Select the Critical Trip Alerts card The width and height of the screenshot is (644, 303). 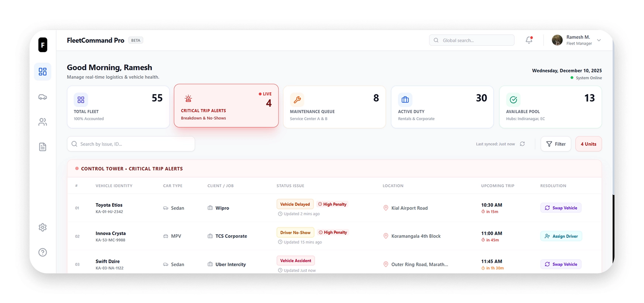click(226, 105)
